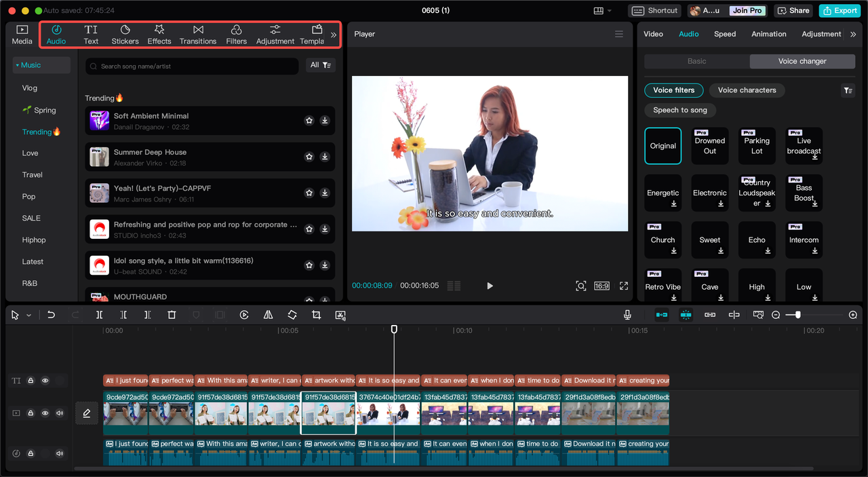The width and height of the screenshot is (868, 477).
Task: Open the Transitions panel icon
Action: tap(198, 35)
